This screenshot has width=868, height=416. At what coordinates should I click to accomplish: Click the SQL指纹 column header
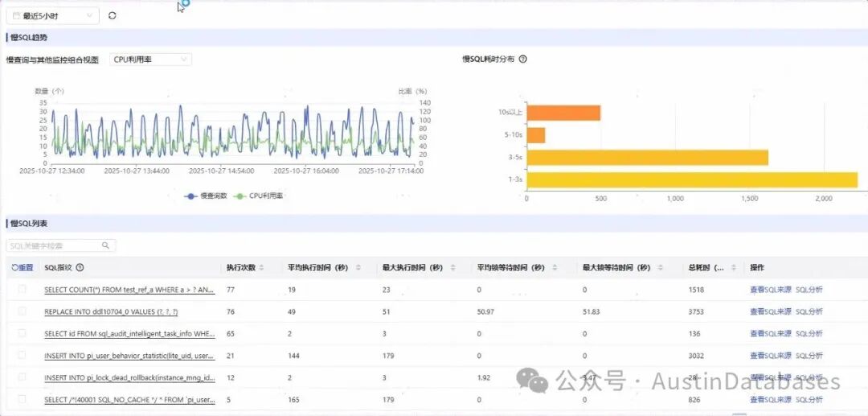click(58, 268)
